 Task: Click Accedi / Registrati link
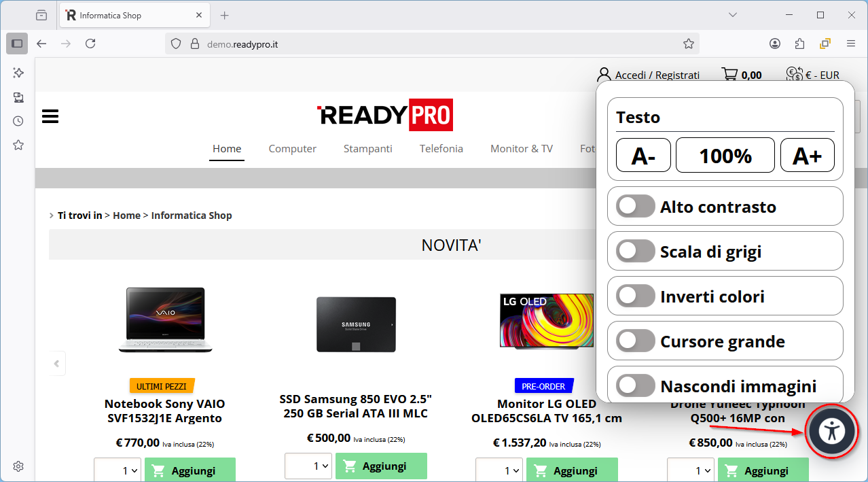pos(657,75)
